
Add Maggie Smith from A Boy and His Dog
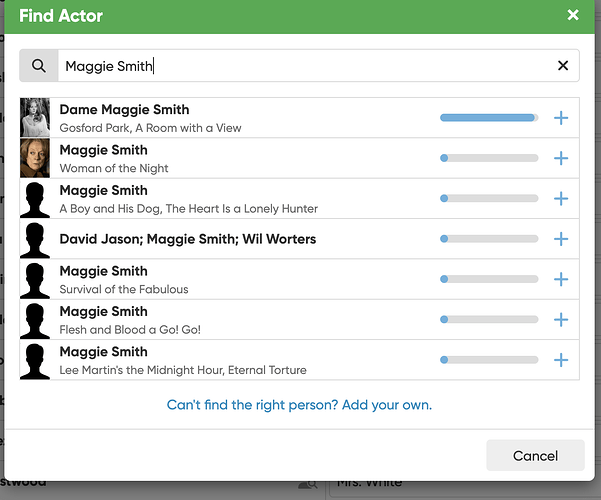click(x=561, y=199)
